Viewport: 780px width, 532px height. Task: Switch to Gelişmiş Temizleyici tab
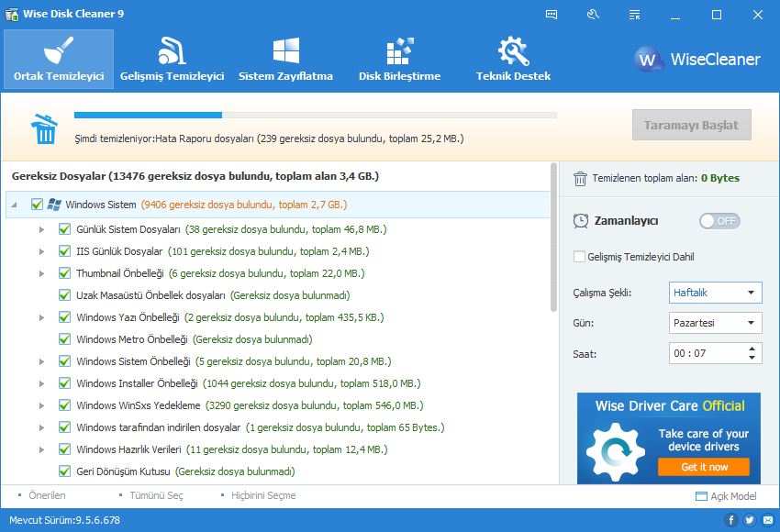(x=173, y=60)
